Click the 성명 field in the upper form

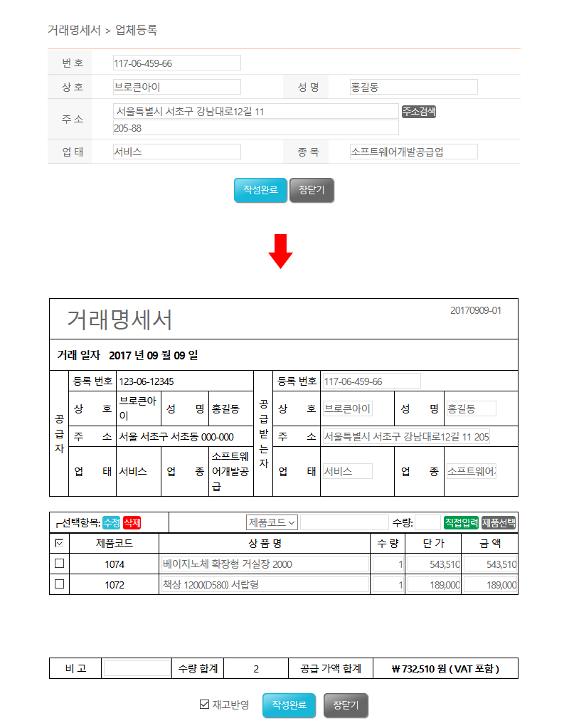click(x=413, y=87)
